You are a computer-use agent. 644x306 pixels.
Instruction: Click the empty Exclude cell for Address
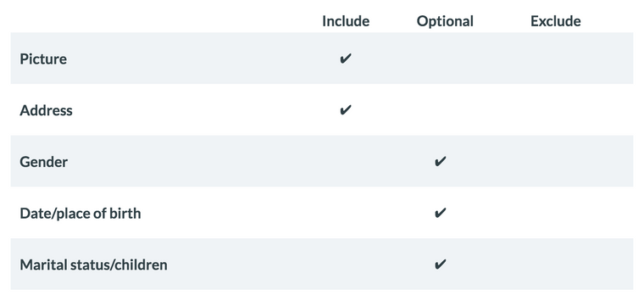(x=555, y=109)
